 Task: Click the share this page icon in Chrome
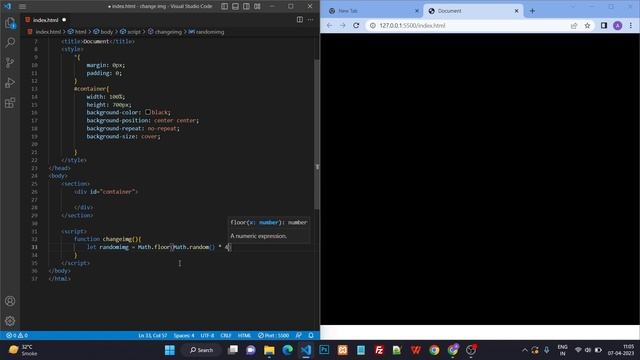[x=574, y=25]
